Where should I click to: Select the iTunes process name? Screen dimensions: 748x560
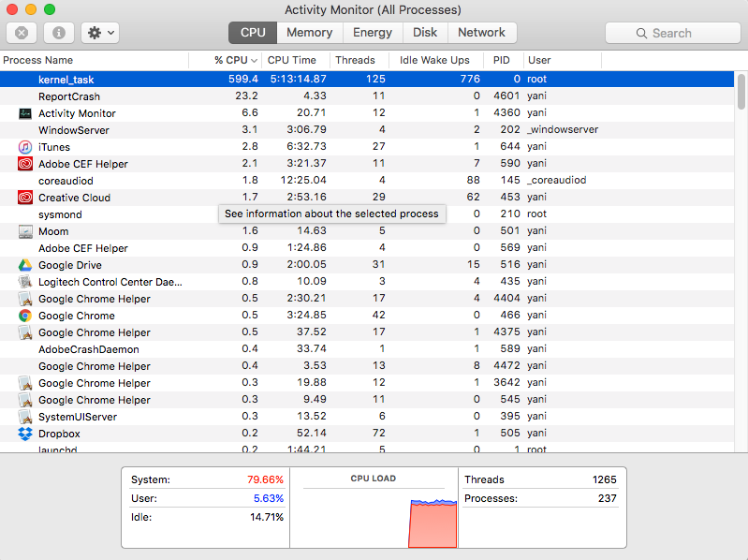coord(54,147)
